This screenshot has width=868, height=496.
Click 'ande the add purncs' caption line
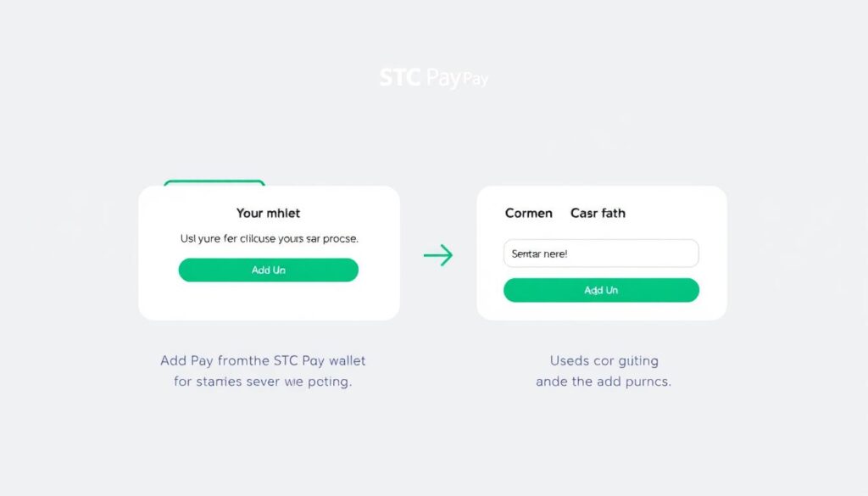(603, 382)
